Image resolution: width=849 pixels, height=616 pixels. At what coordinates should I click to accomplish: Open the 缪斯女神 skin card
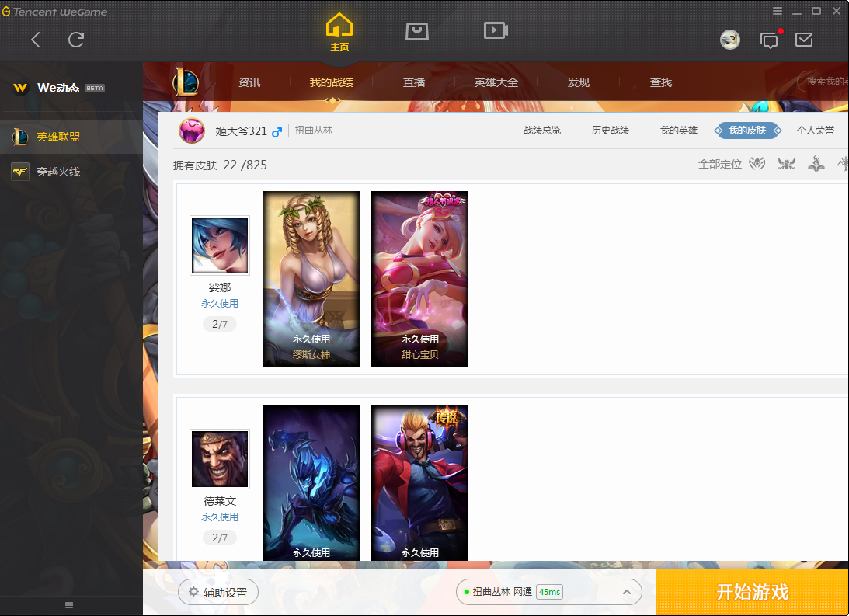(311, 280)
